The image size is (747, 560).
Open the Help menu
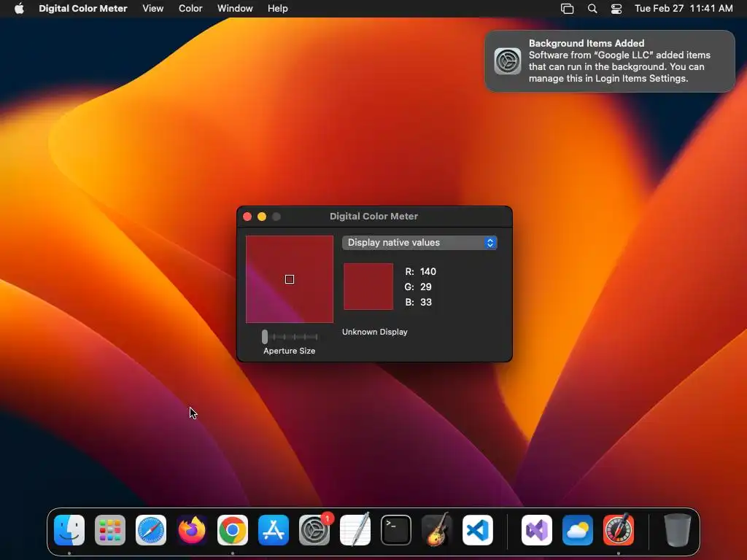point(278,9)
